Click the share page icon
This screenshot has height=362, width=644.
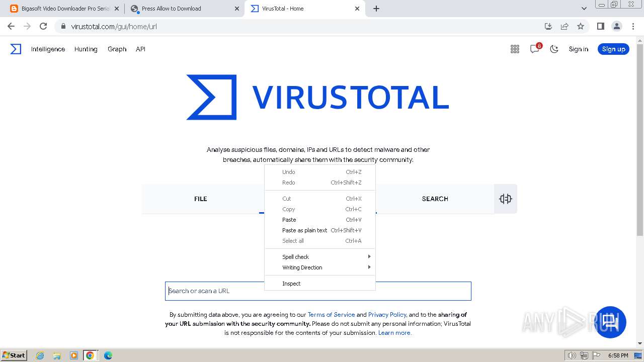565,26
